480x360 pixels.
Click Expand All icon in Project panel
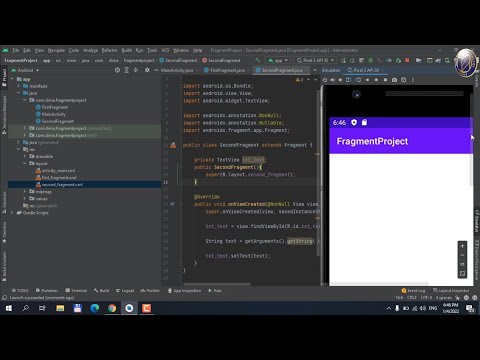(x=126, y=70)
